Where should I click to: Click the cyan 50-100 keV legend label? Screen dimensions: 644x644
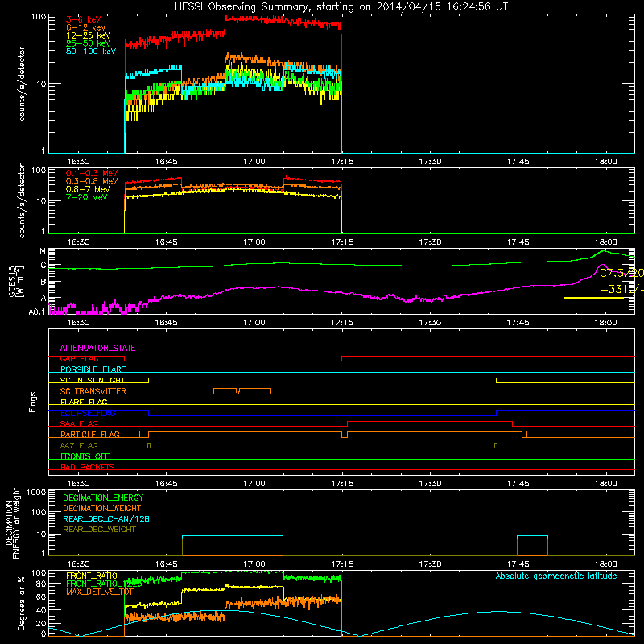(91, 52)
